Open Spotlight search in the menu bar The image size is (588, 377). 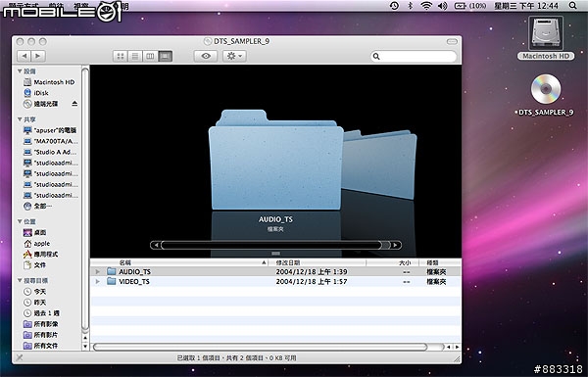tap(572, 6)
